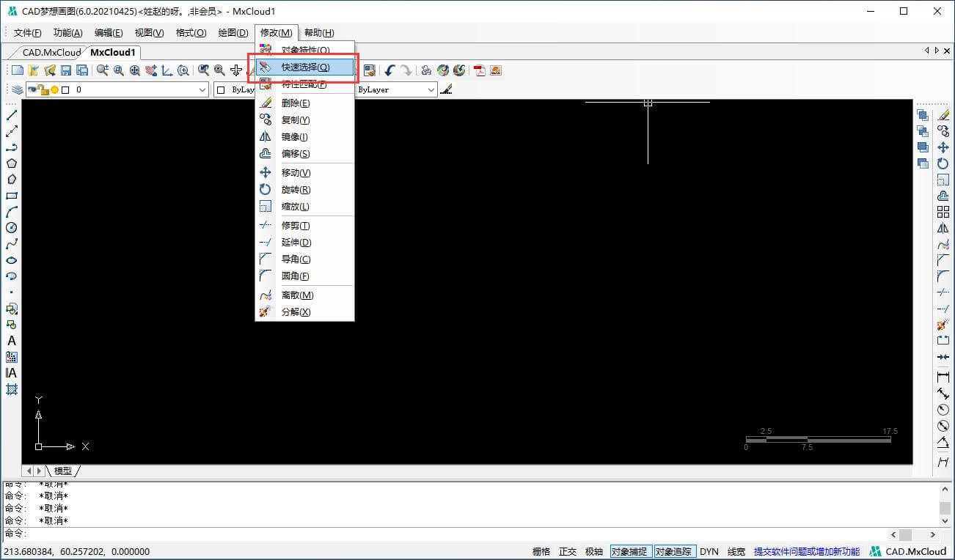Expand the layer dropdown showing 0
The image size is (955, 560).
tap(203, 89)
